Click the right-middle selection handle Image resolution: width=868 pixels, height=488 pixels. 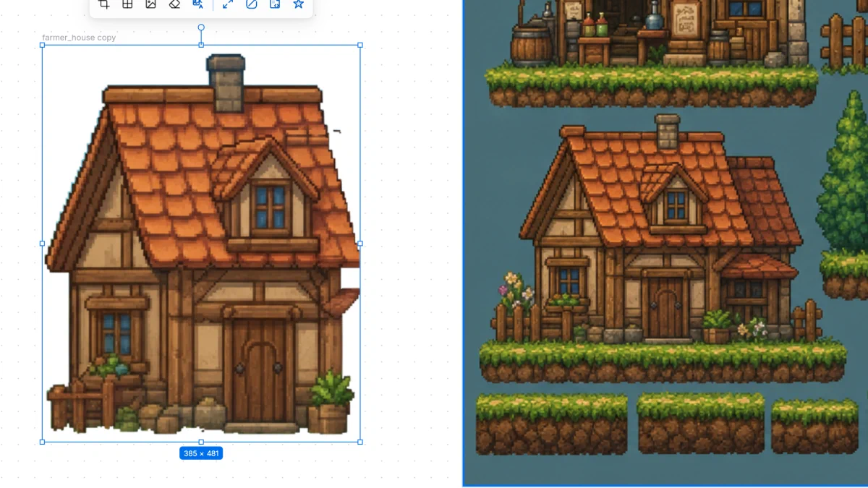(x=360, y=244)
